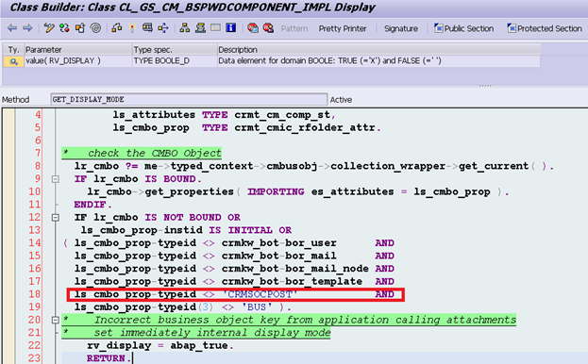Click the Parameter column header
Screen dimensions: 588x364
click(x=78, y=49)
